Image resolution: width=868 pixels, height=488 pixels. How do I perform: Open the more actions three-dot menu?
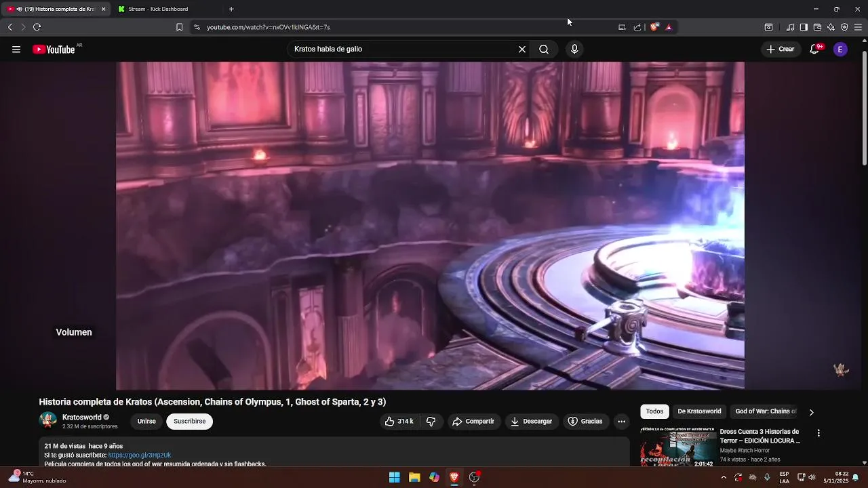(621, 422)
